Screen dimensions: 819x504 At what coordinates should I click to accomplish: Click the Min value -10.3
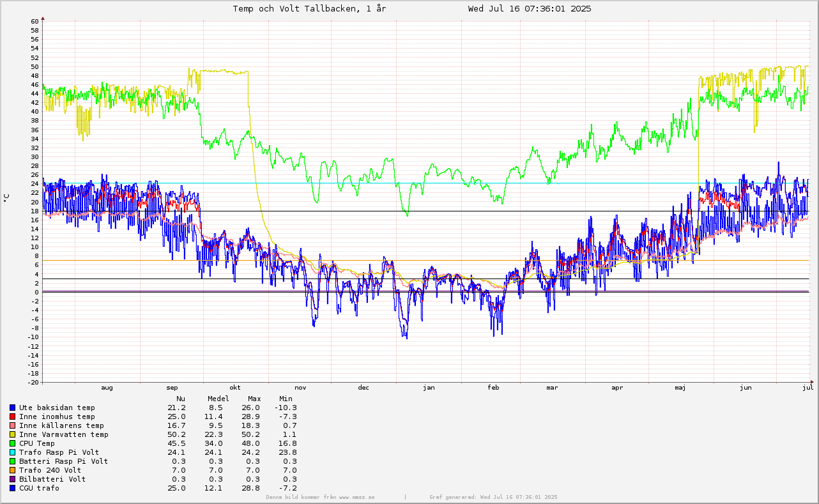286,408
